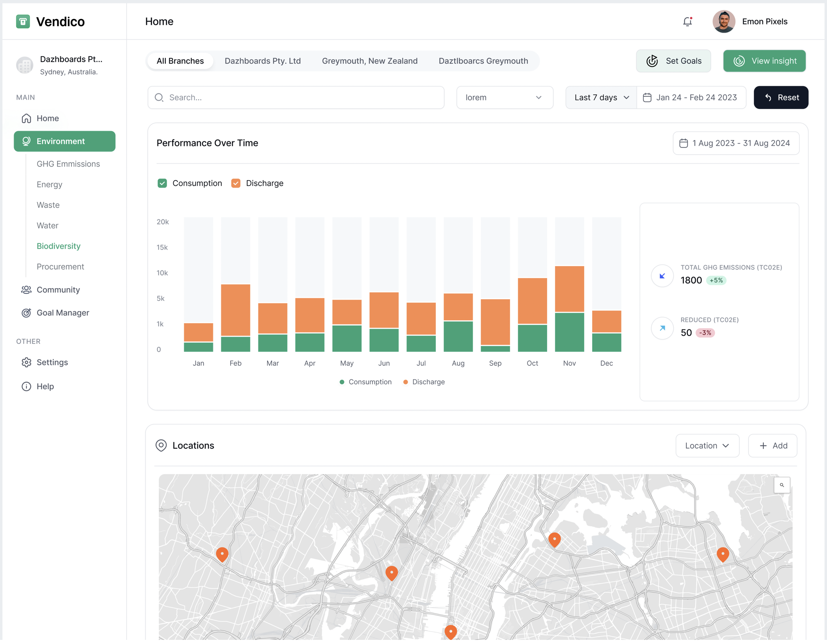The height and width of the screenshot is (644, 827).
Task: Click the Goal Manager target icon
Action: point(26,313)
